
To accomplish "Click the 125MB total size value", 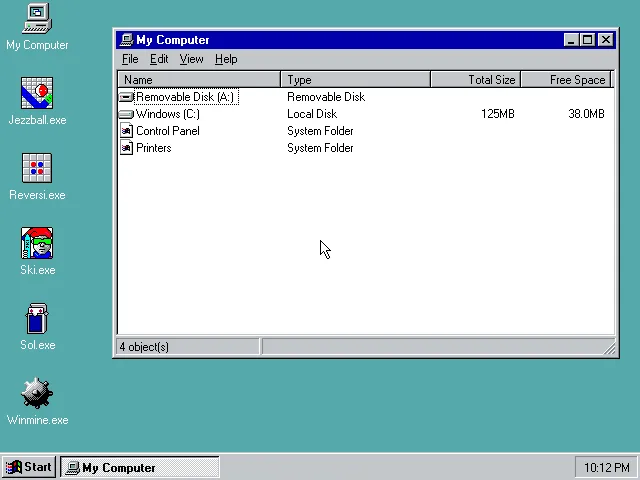I will (498, 114).
